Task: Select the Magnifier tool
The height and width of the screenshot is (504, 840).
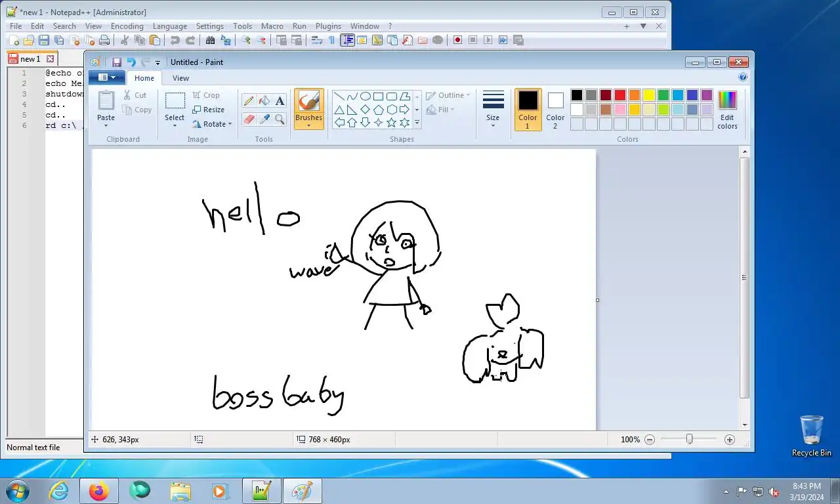Action: click(280, 119)
